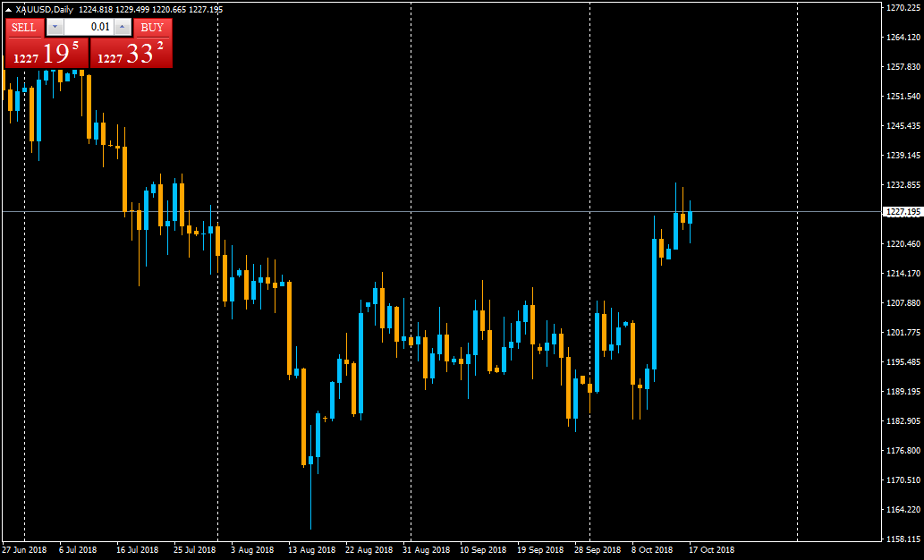Decrease lot volume with down arrow
Viewport: 924px width, 560px height.
[55, 27]
